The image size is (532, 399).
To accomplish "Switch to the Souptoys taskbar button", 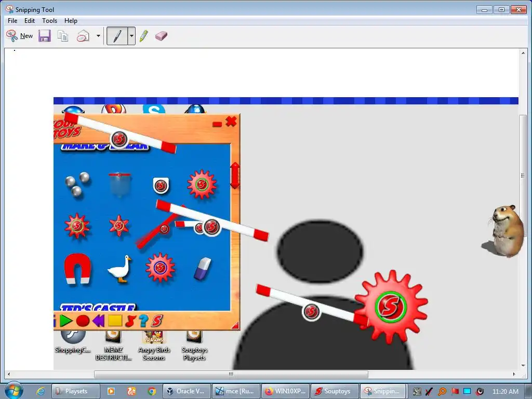I will (x=335, y=391).
